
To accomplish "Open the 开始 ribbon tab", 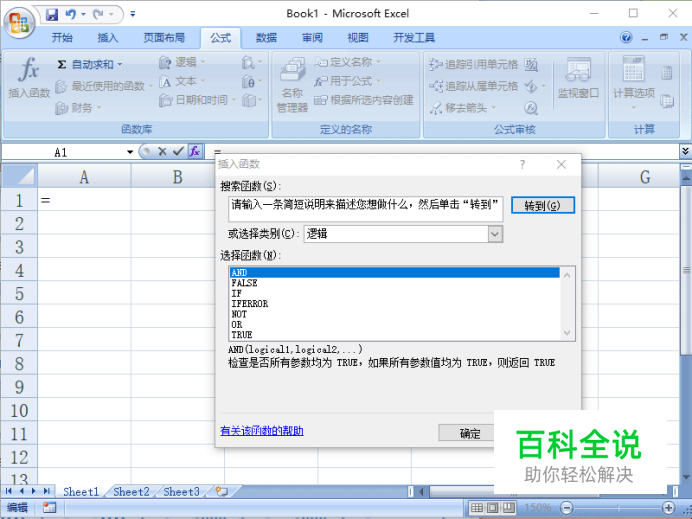I will (x=62, y=38).
